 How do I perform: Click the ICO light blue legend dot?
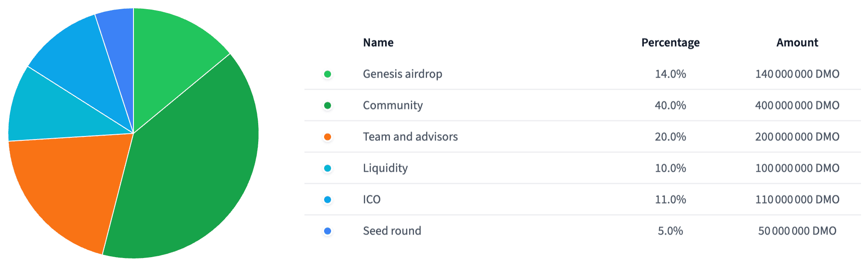point(328,200)
